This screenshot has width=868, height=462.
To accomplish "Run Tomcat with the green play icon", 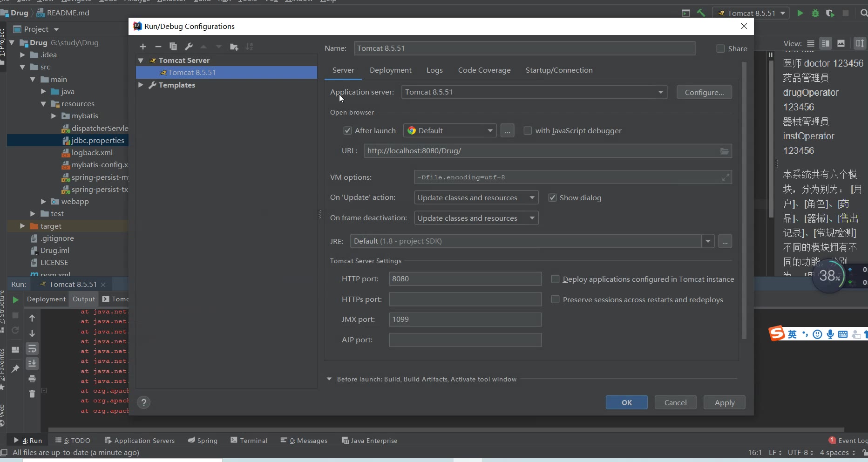I will point(800,13).
